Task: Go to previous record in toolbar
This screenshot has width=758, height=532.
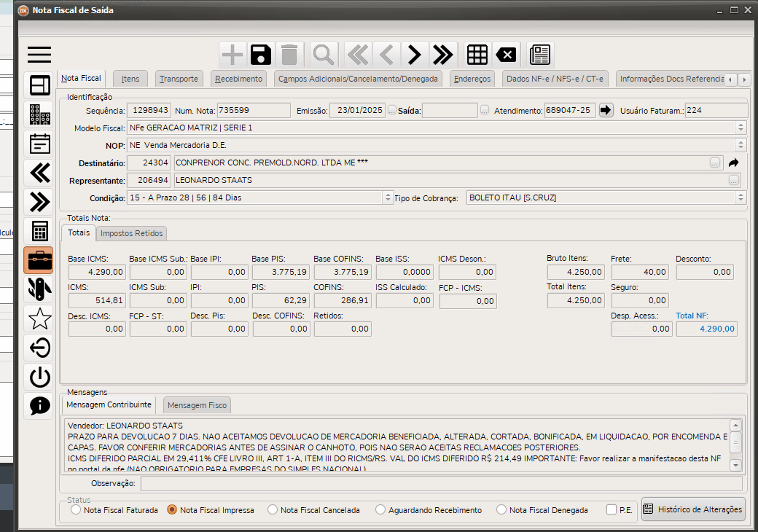Action: [386, 55]
